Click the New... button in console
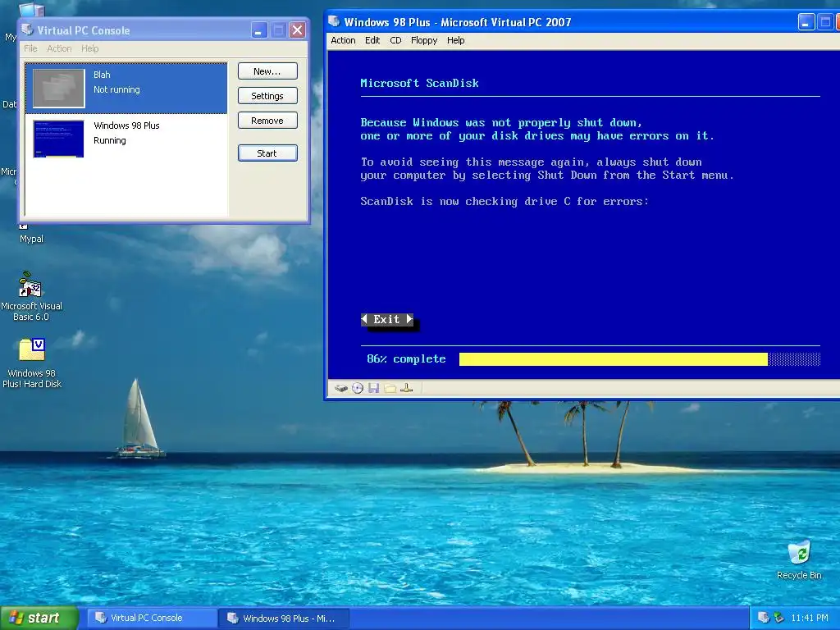 (x=267, y=71)
